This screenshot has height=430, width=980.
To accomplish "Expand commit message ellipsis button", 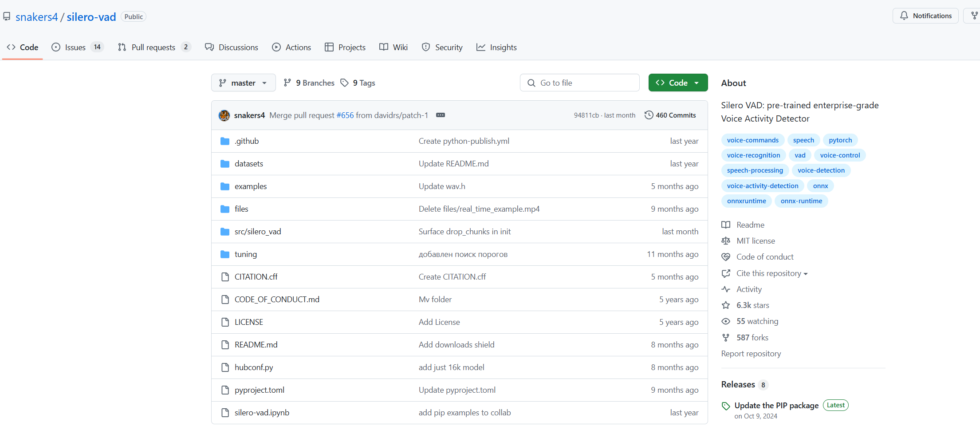I will [440, 115].
